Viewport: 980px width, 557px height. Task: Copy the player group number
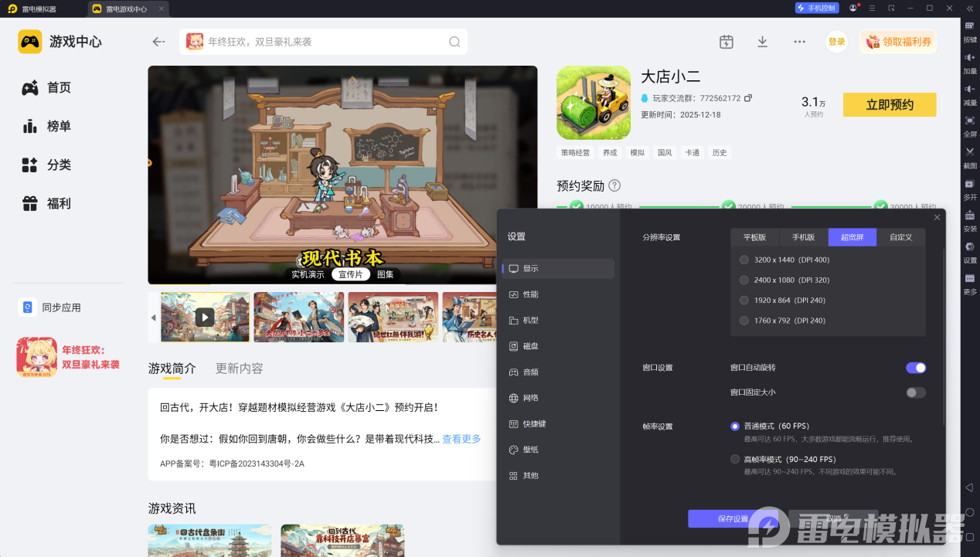(748, 98)
